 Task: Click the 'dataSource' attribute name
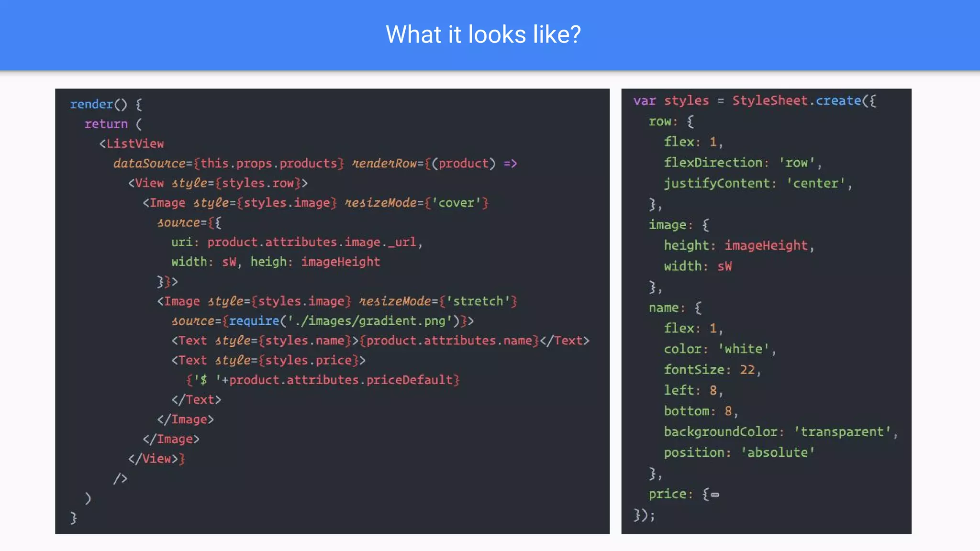point(149,164)
